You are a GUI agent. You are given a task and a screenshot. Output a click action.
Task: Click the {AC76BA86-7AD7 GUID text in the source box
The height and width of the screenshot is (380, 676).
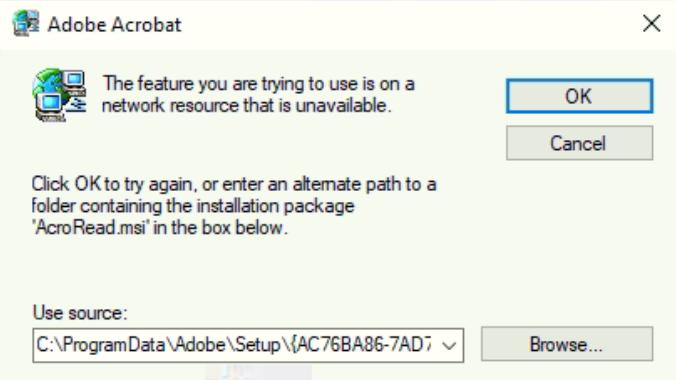pyautogui.click(x=361, y=345)
